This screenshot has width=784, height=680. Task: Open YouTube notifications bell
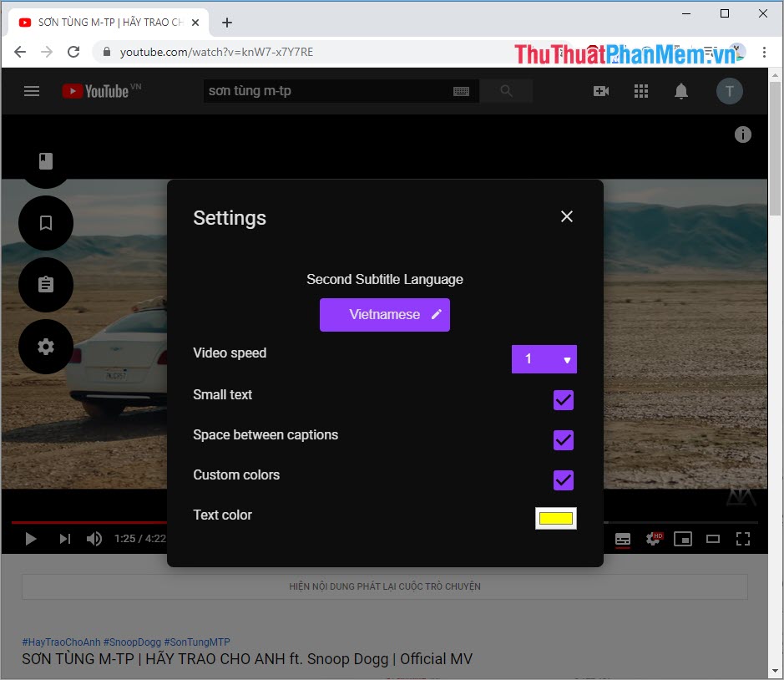point(680,91)
